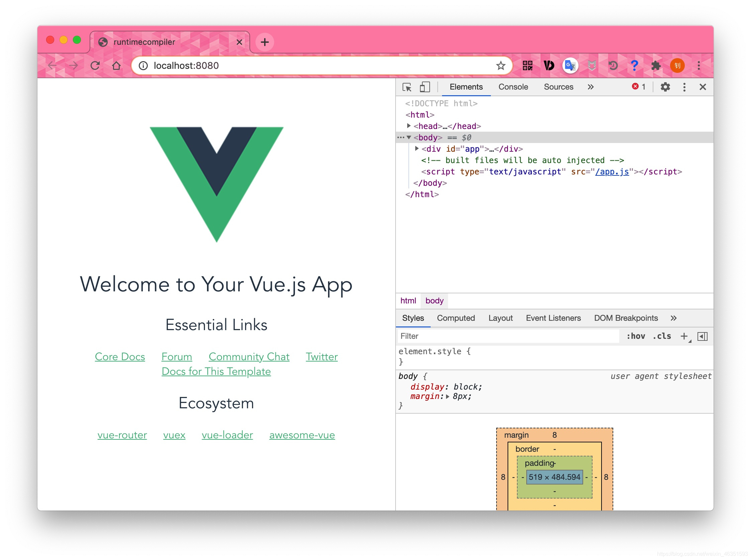751x560 pixels.
Task: Open the Twitter link
Action: (x=322, y=357)
